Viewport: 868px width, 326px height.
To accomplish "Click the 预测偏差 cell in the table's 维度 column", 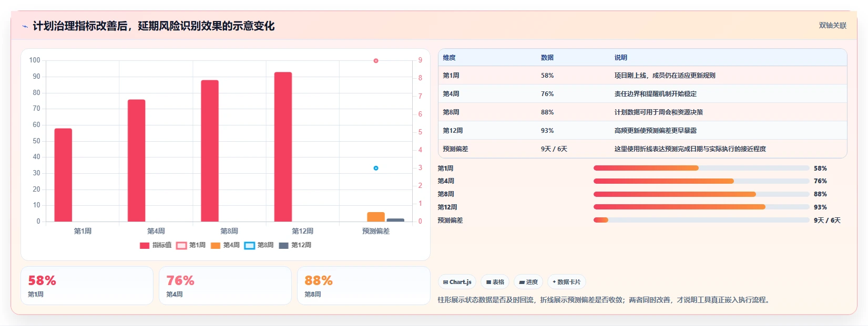I will click(x=455, y=149).
